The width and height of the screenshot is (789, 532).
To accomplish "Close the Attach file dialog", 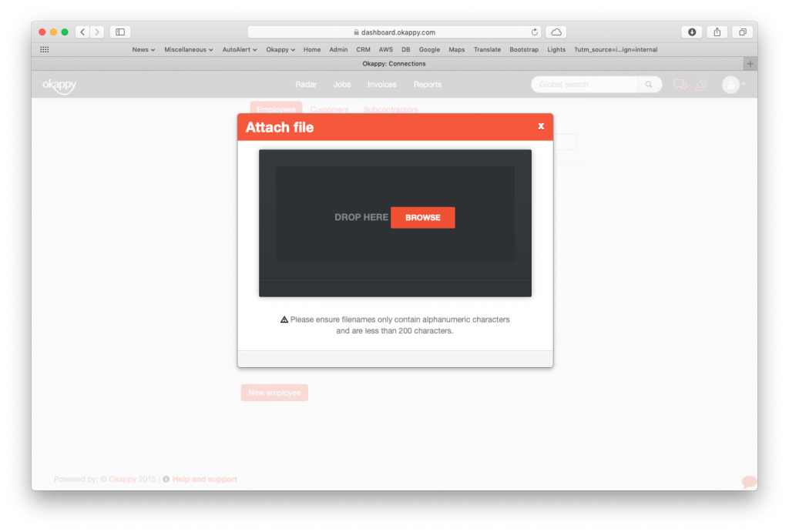I will point(541,126).
